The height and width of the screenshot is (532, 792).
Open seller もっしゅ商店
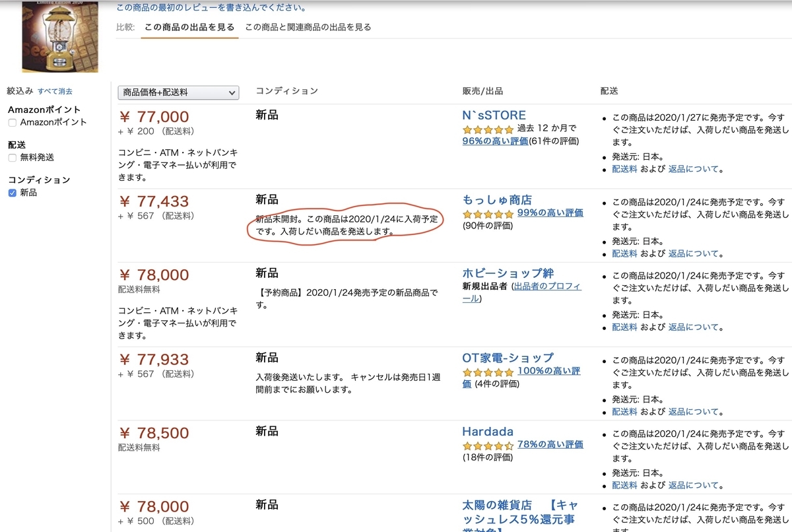[x=497, y=199]
